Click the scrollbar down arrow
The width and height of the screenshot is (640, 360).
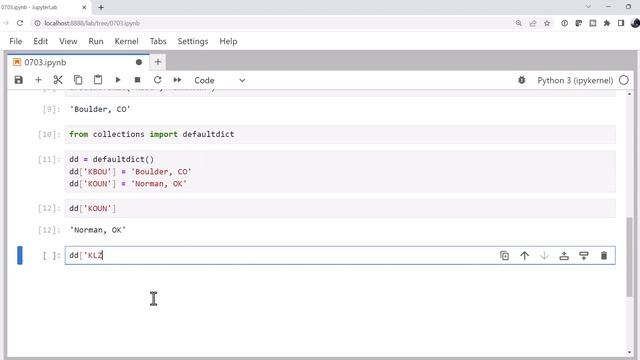629,353
